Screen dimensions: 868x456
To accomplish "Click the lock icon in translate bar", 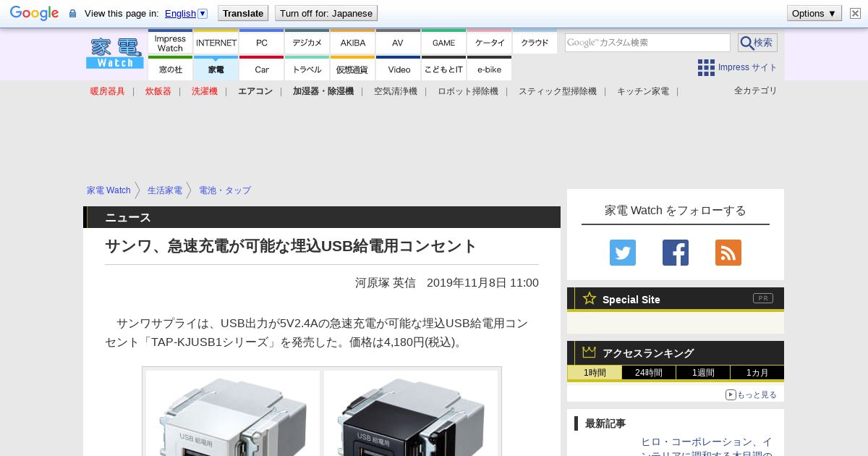I will [x=72, y=14].
